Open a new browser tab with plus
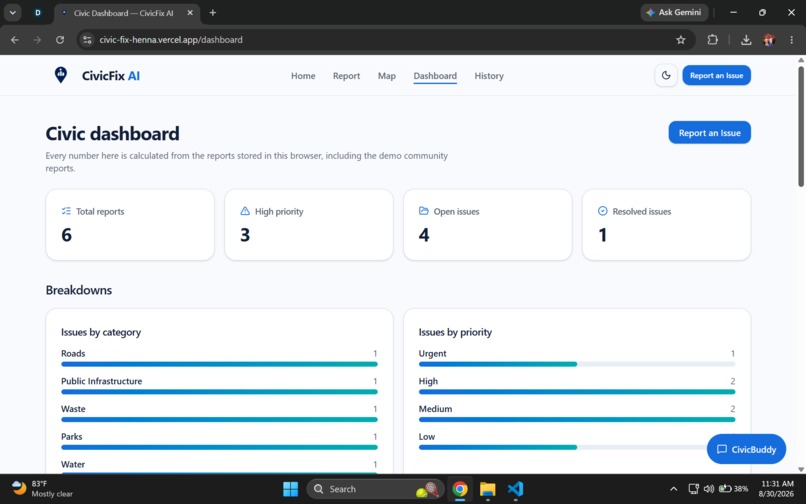The image size is (806, 504). point(213,13)
